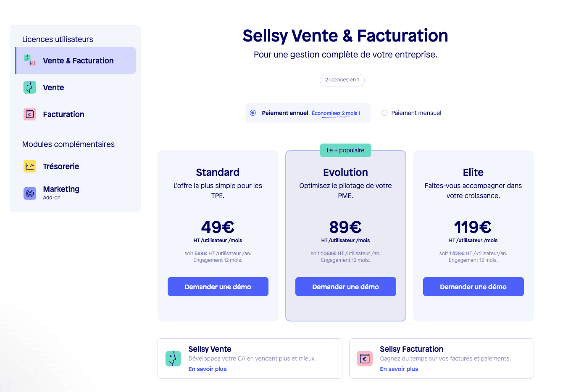Click the 2 licences en 1 badge
Screen dimensions: 584x392
(342, 80)
